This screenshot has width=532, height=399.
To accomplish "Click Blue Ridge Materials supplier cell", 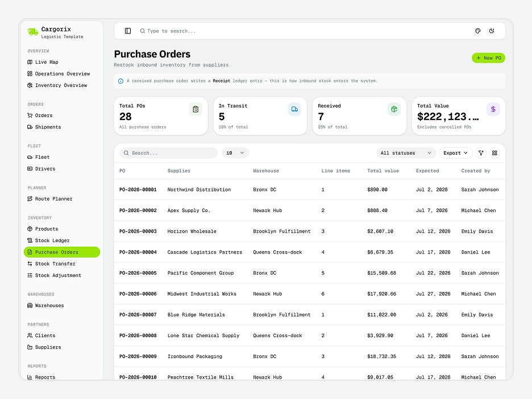I will point(196,315).
